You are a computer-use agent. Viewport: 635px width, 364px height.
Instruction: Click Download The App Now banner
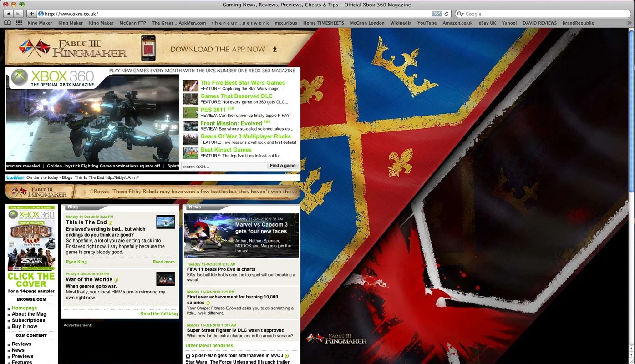(x=224, y=49)
